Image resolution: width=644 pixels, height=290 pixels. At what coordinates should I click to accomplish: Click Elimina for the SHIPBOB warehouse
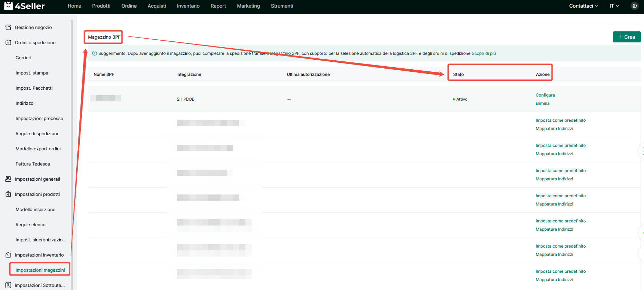[542, 103]
